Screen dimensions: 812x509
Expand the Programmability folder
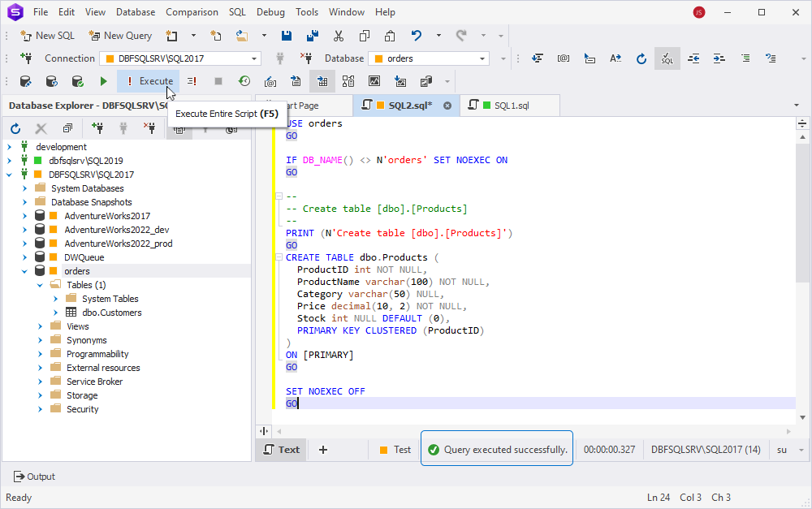40,354
